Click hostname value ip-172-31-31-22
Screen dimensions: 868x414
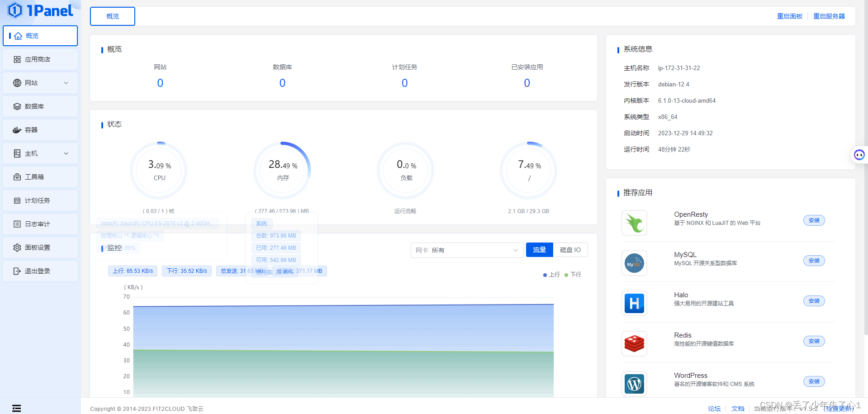tap(679, 68)
